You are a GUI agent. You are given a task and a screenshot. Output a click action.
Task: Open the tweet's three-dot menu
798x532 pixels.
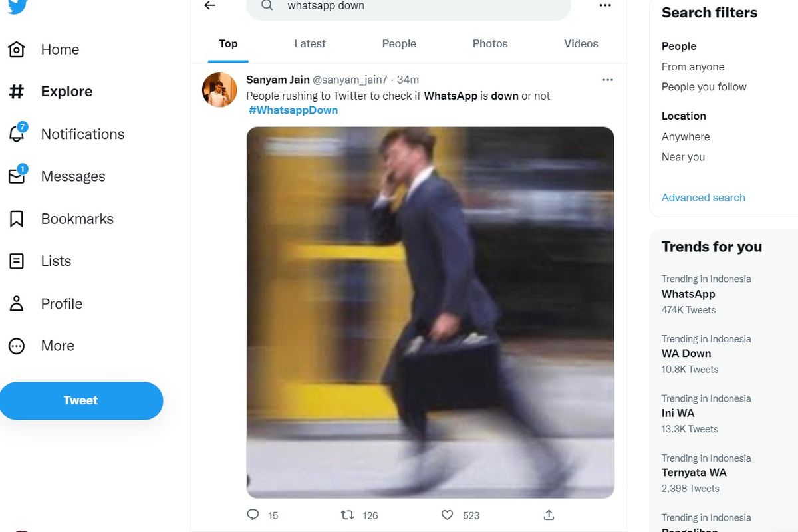point(607,79)
